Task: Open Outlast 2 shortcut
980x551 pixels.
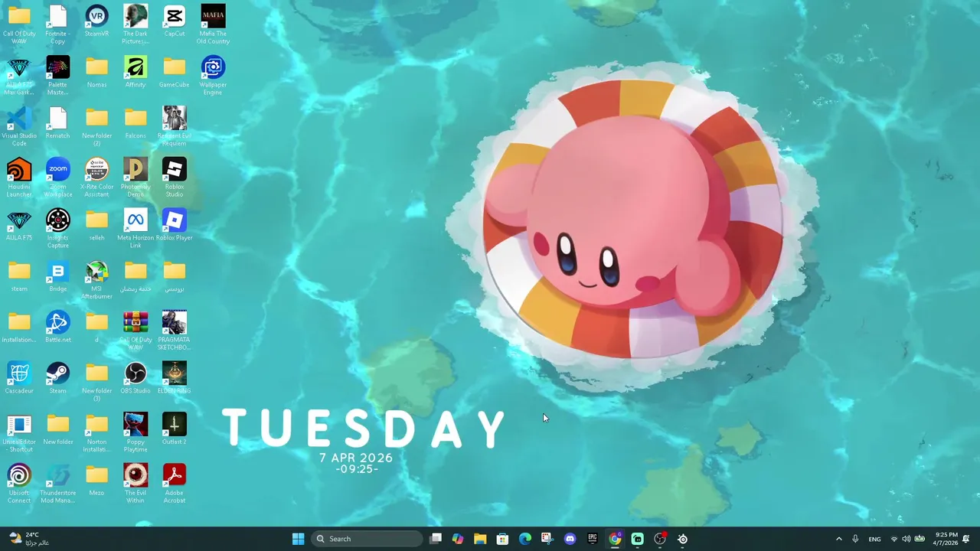Action: point(175,430)
